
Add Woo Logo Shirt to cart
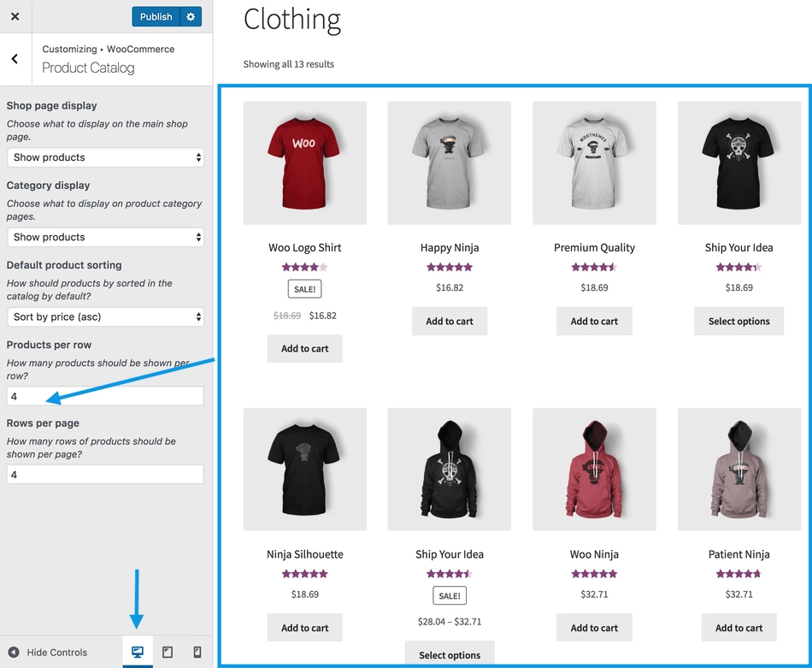click(304, 349)
